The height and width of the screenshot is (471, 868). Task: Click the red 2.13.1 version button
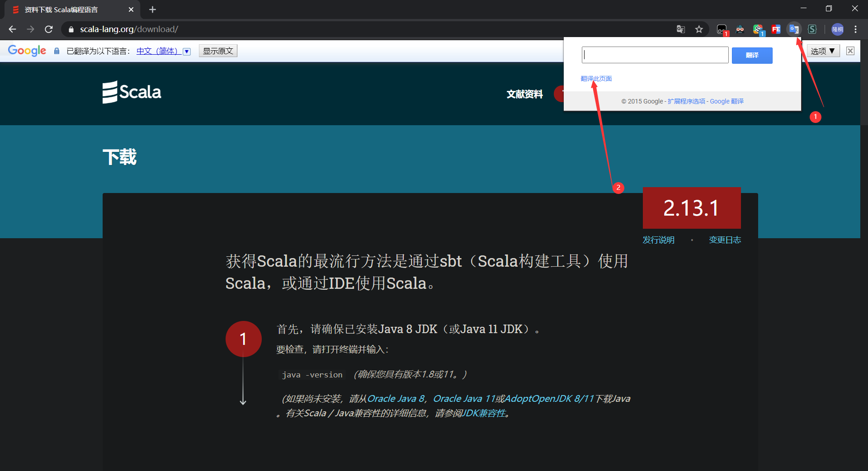coord(692,208)
